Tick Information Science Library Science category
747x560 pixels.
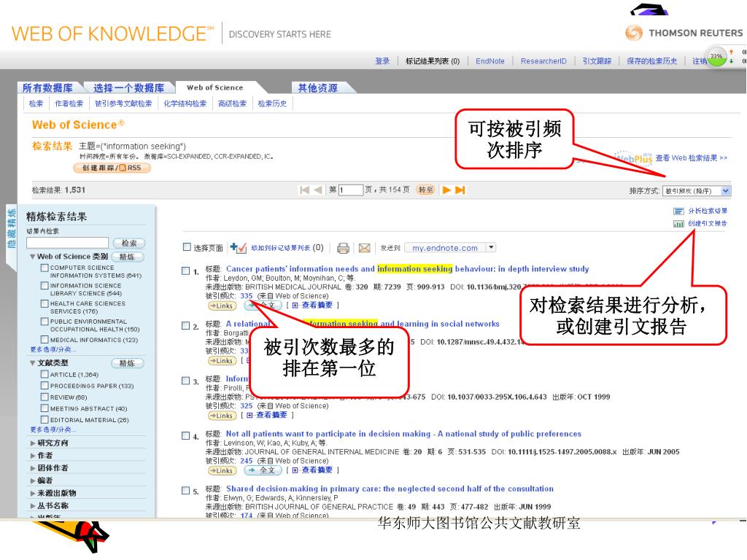coord(44,286)
